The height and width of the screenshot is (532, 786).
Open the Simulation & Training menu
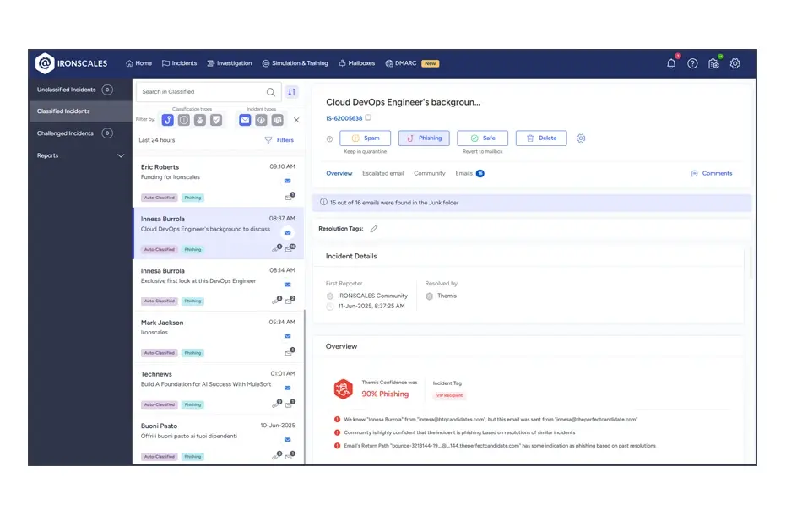295,63
